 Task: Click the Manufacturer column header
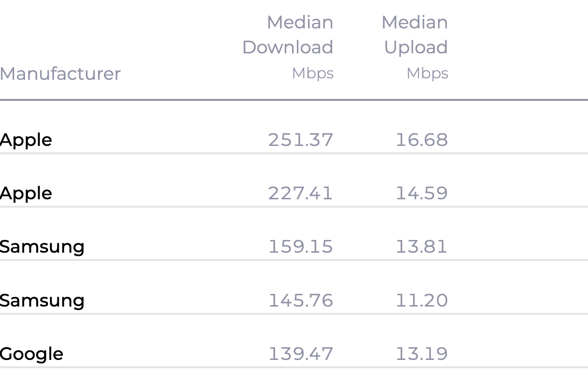pos(60,73)
